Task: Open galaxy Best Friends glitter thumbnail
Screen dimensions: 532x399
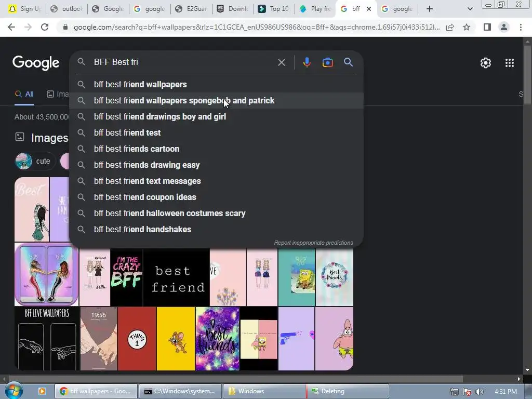Action: [218, 339]
